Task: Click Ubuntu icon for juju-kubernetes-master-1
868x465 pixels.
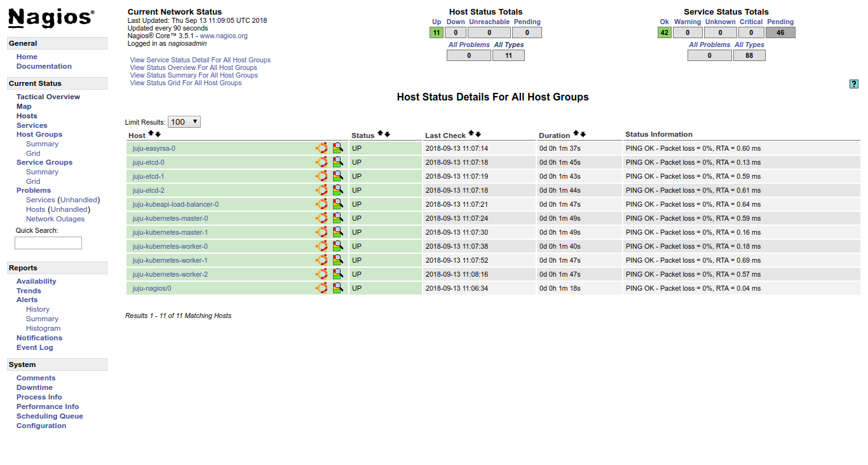Action: 322,232
